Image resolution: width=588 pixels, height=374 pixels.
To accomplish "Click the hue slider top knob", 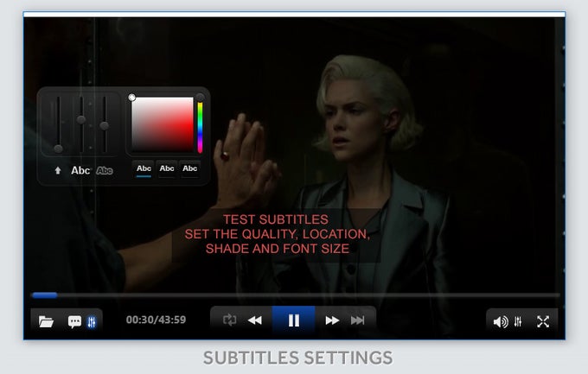I will click(201, 98).
